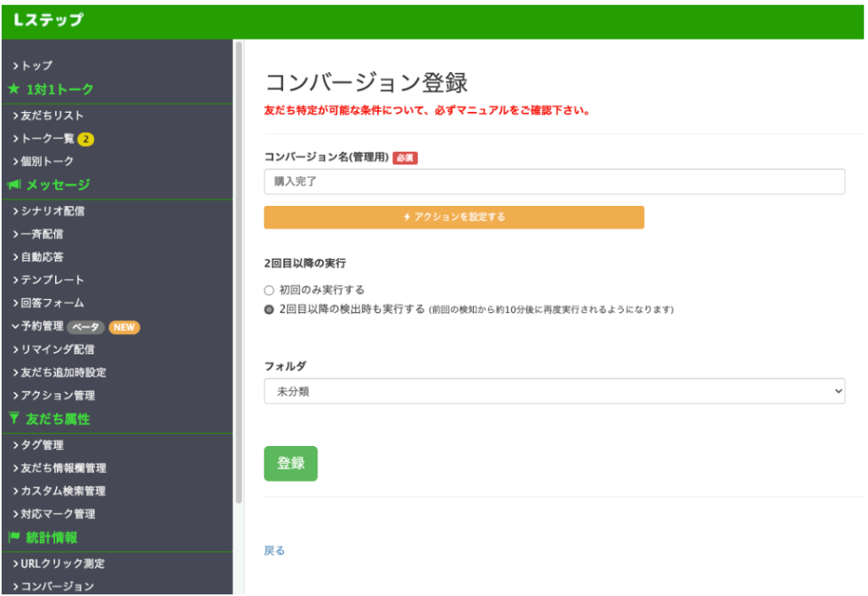Viewport: 868px width, 596px height.
Task: Collapse the 予約管理 menu chevron
Action: pyautogui.click(x=15, y=326)
